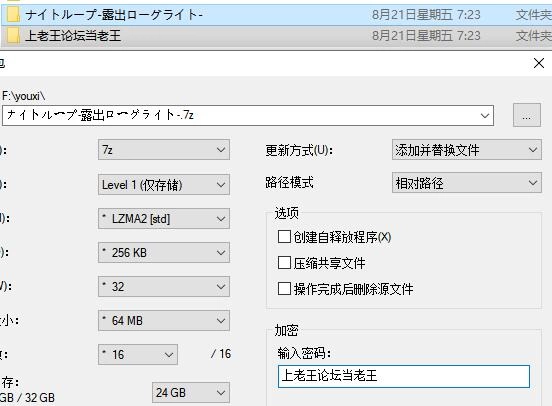Open the Level 1 compression level dropdown

[x=164, y=185]
